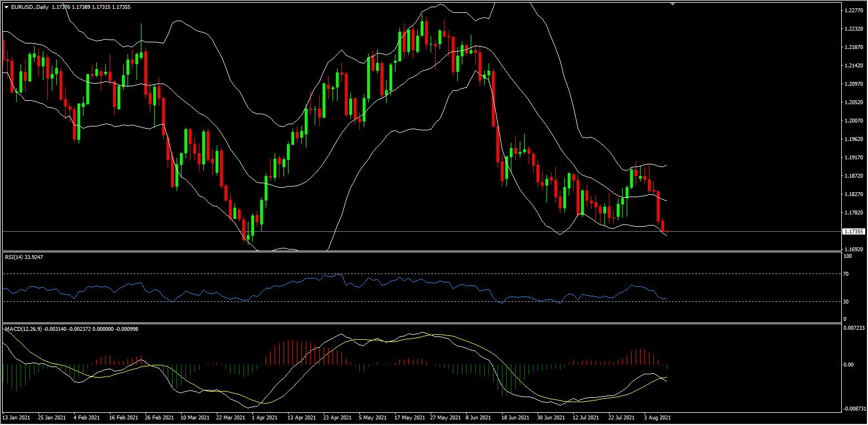This screenshot has width=868, height=425.
Task: Click the MACD -0.008731 scale value
Action: 855,409
